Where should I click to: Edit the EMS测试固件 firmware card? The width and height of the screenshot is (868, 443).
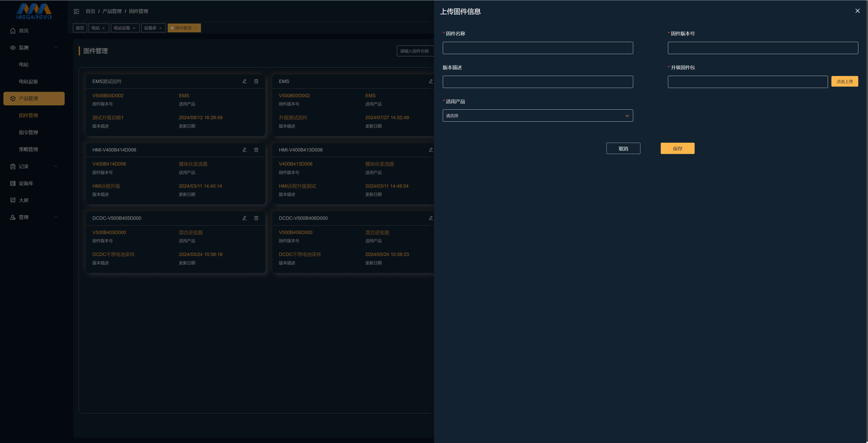click(245, 81)
